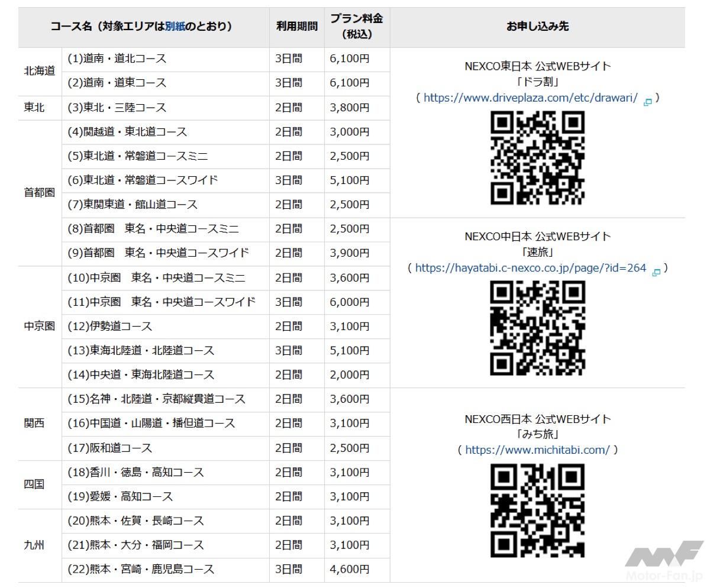Click the 「速旅」 label

coord(537,252)
